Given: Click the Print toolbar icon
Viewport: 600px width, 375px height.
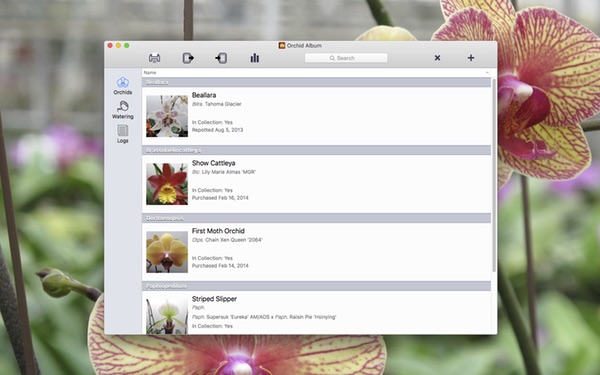Looking at the screenshot, I should [x=155, y=58].
